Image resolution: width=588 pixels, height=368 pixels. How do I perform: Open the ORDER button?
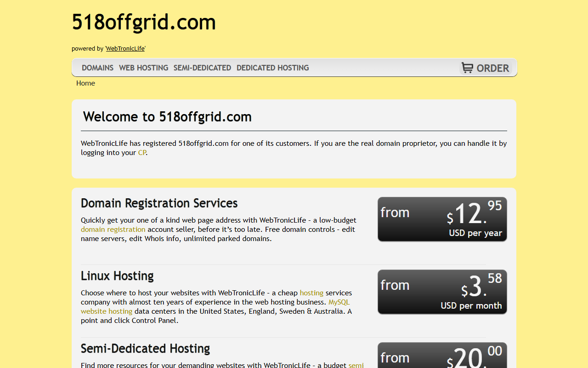tap(486, 68)
